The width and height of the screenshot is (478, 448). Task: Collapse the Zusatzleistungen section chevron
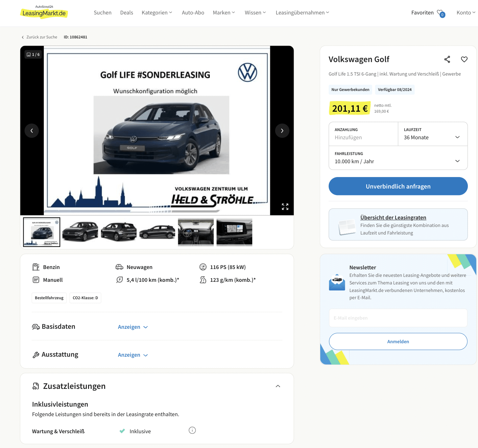[278, 386]
